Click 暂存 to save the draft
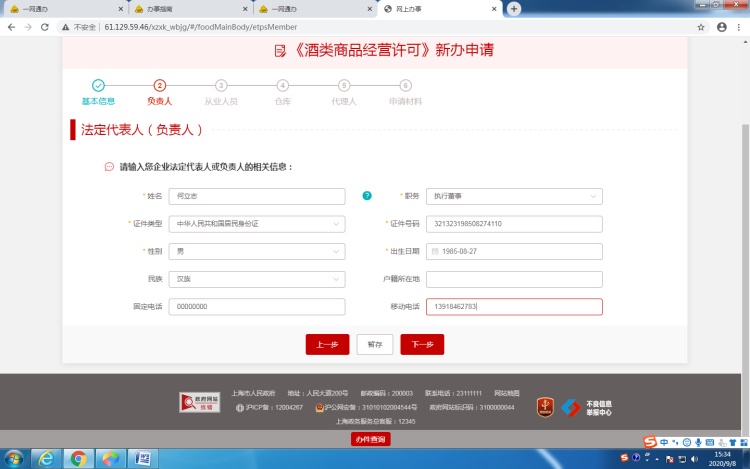The width and height of the screenshot is (750, 469). tap(375, 344)
